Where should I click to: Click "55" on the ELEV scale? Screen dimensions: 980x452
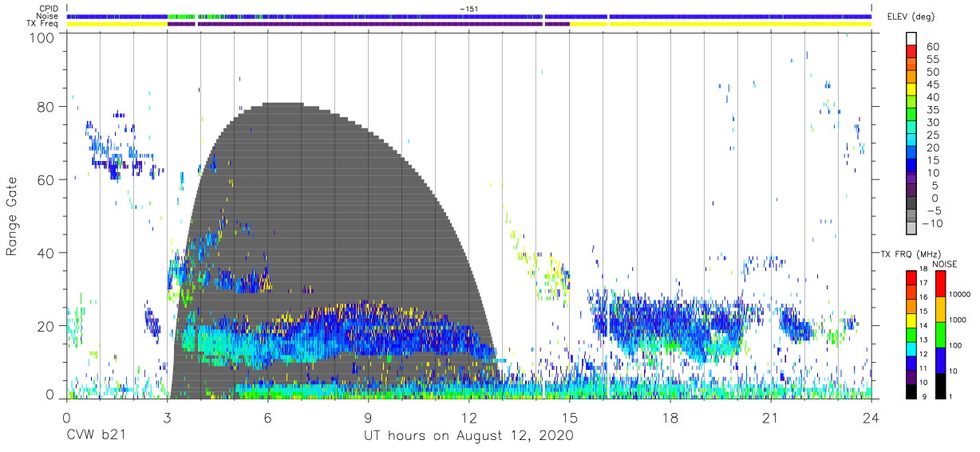click(x=932, y=59)
